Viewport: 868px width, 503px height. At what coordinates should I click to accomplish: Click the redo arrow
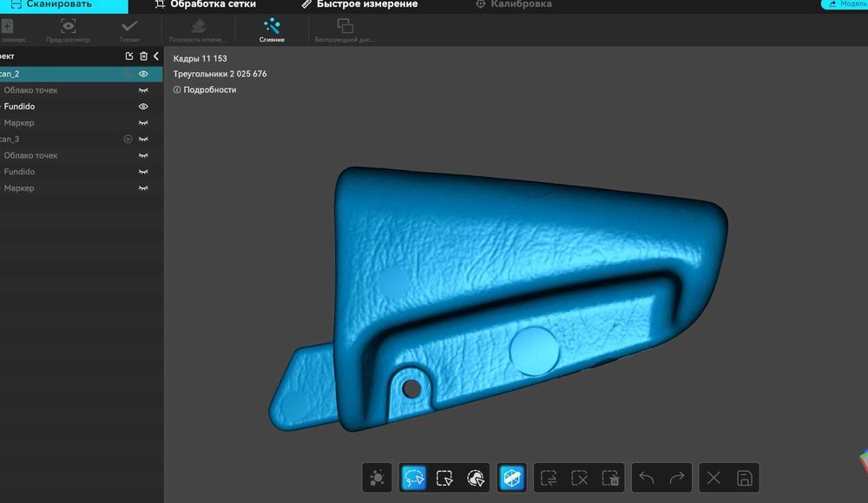(x=677, y=478)
